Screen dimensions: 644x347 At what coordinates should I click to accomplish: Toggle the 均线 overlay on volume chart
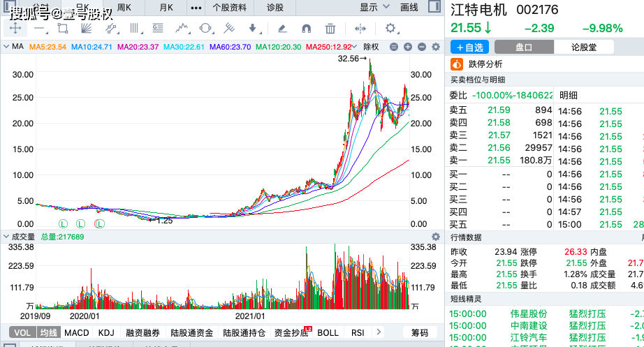click(47, 333)
